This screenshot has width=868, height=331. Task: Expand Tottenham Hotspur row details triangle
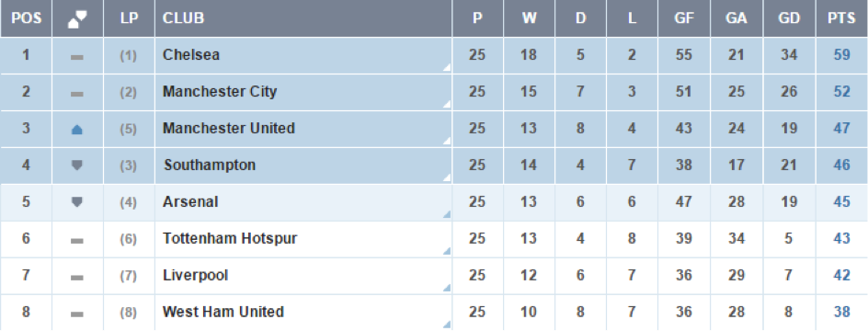[447, 251]
